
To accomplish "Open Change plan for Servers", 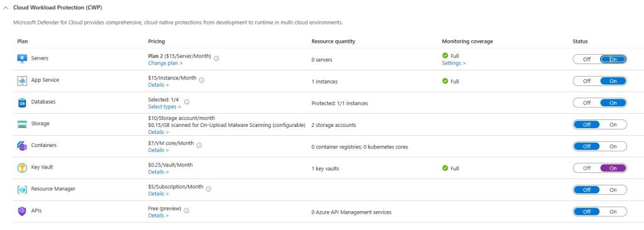I will 165,63.
